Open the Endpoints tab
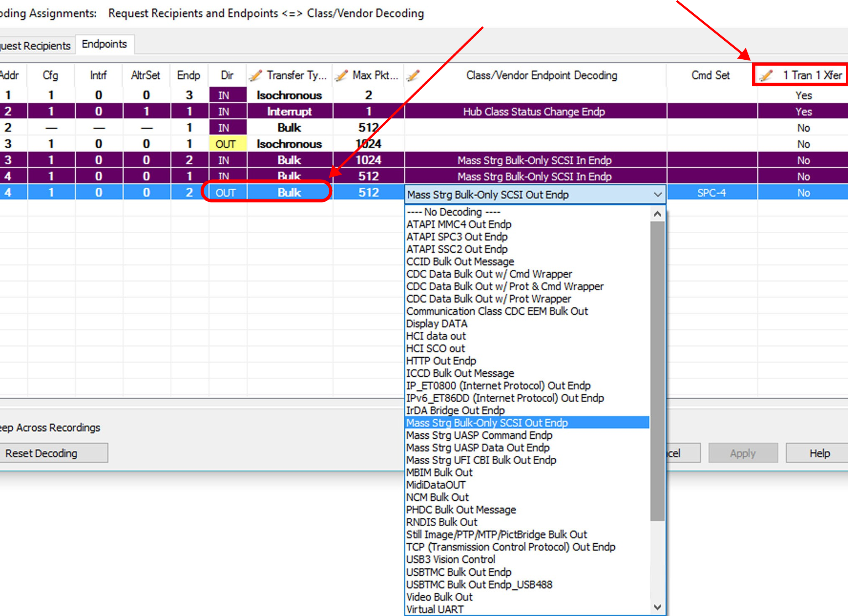The height and width of the screenshot is (616, 848). pos(104,45)
